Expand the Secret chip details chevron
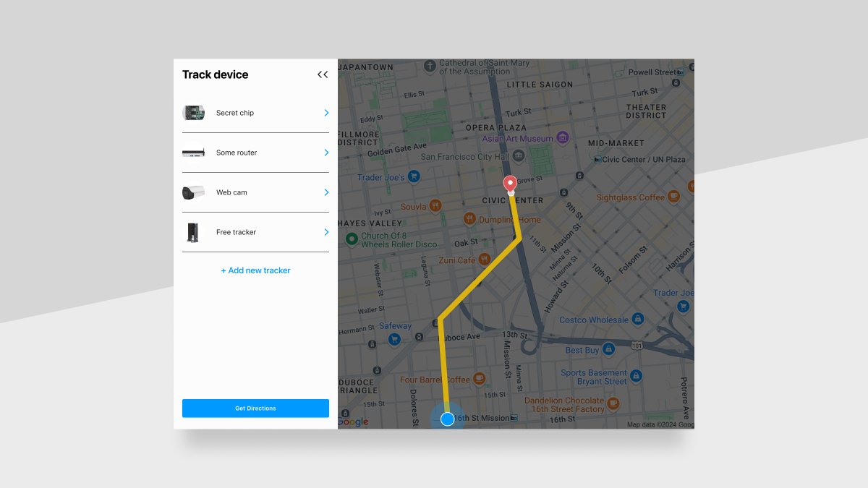This screenshot has height=488, width=868. 325,113
